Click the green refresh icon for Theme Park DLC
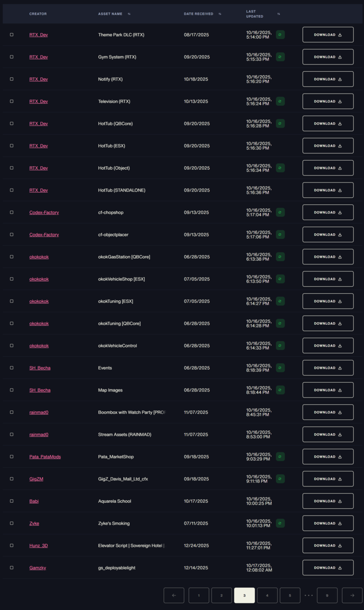 tap(280, 35)
